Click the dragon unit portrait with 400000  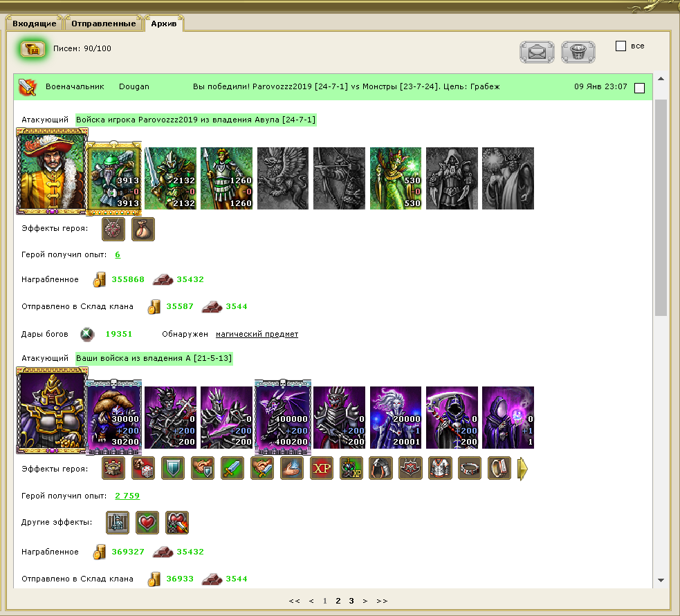tap(283, 417)
